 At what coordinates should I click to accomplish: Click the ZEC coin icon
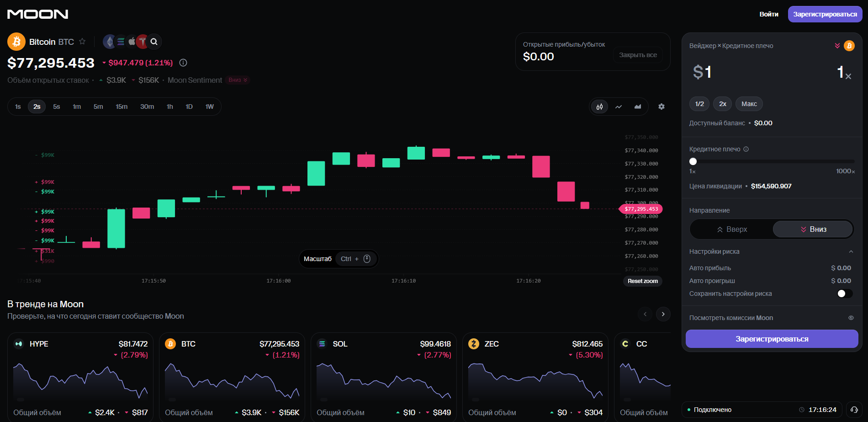(x=474, y=344)
